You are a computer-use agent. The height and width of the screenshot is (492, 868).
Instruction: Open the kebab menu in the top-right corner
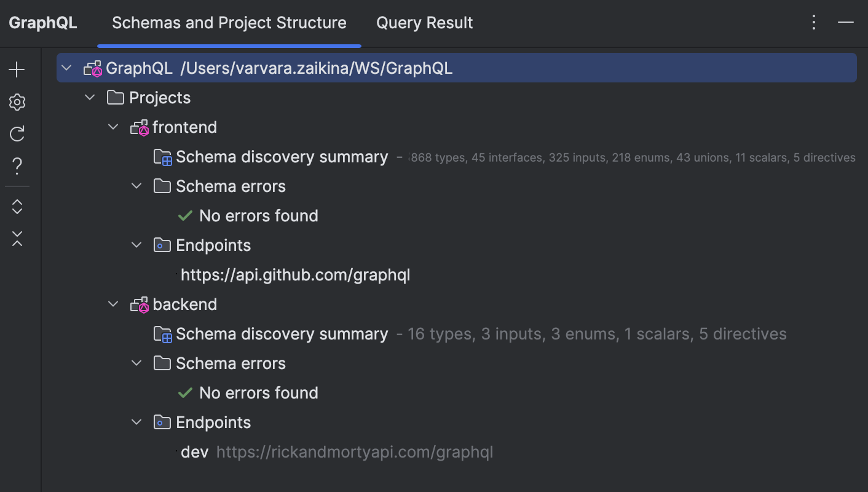click(x=813, y=22)
